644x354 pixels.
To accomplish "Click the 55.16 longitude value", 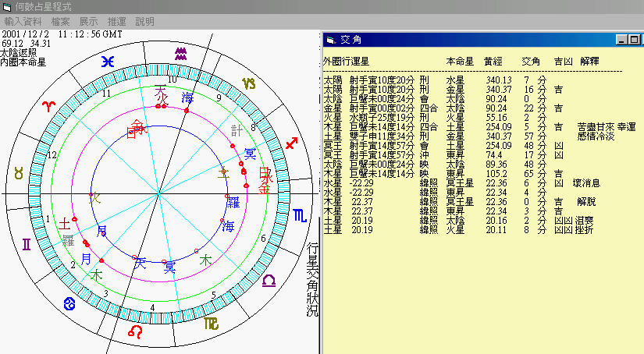I will point(496,118).
